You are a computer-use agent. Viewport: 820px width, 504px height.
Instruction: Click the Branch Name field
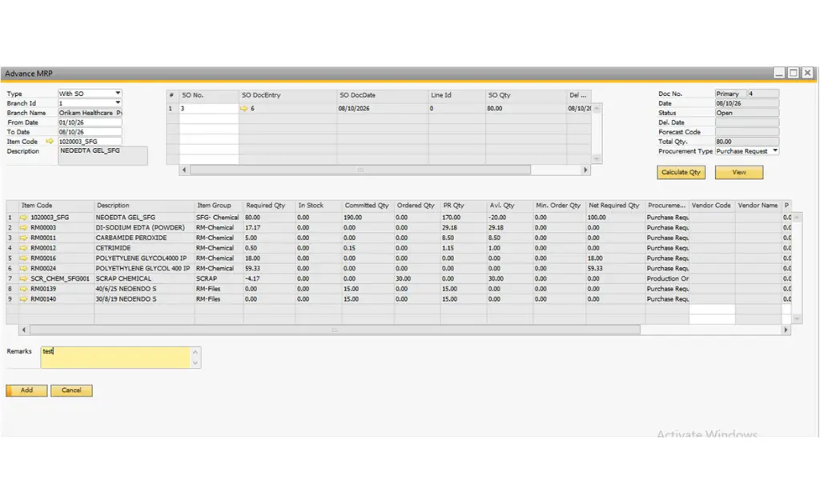[x=90, y=113]
